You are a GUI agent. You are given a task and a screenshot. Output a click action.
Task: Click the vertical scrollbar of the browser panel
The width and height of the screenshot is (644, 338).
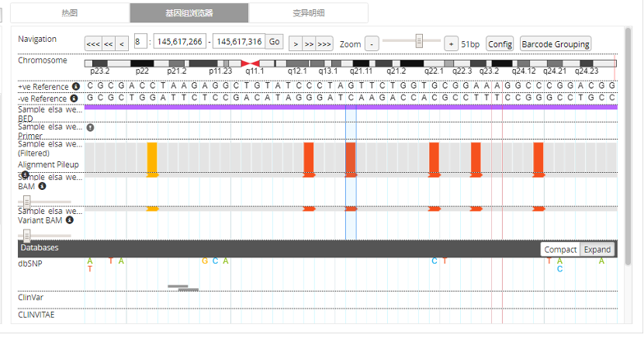[628, 147]
